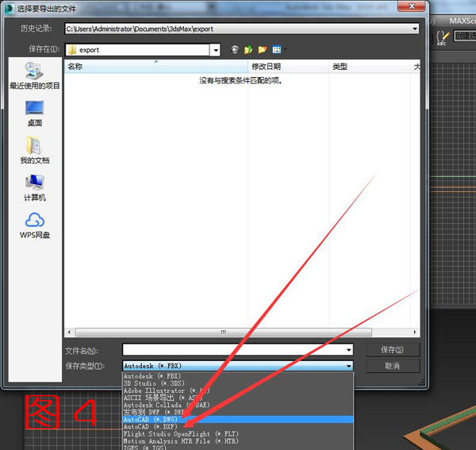Viewport: 476px width, 450px height.
Task: Open the MAXScript menu behind the dialog
Action: 463,21
